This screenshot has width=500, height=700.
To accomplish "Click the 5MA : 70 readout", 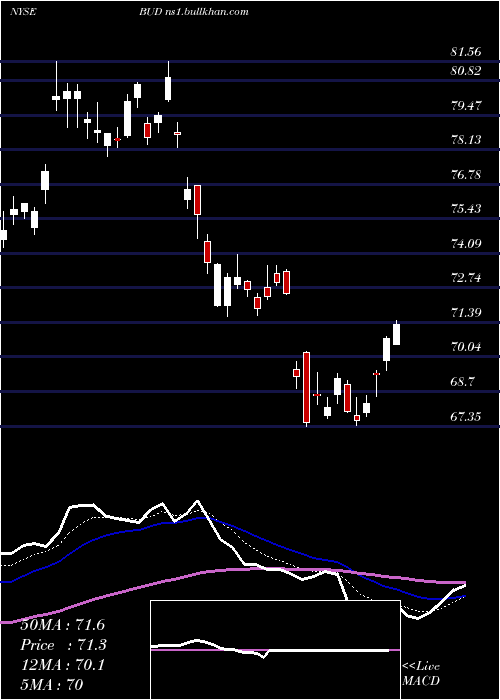I will pyautogui.click(x=51, y=684).
